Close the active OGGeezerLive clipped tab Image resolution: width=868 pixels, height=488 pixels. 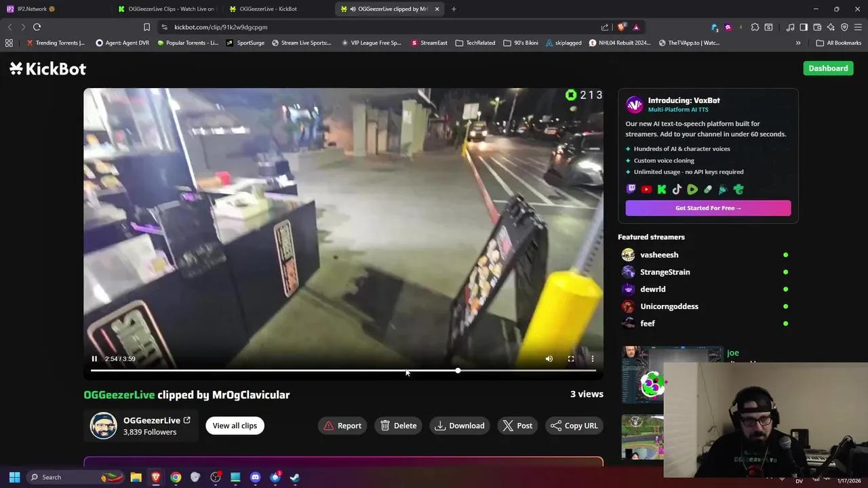click(x=437, y=9)
